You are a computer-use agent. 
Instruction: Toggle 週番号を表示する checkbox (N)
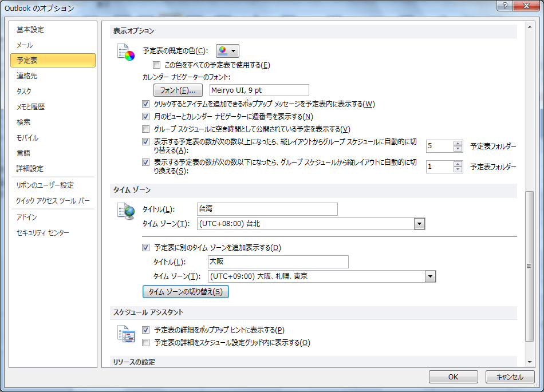(145, 117)
